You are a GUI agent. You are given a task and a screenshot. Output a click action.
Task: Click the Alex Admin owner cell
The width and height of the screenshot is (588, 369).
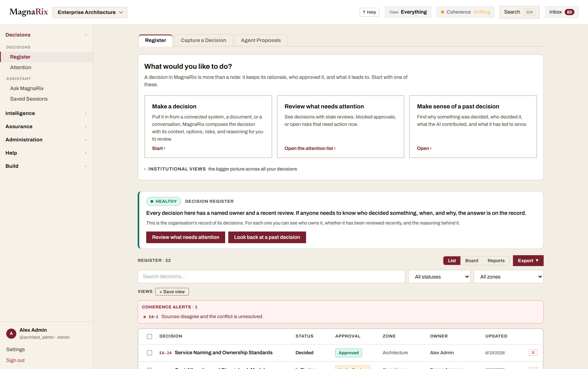[442, 353]
